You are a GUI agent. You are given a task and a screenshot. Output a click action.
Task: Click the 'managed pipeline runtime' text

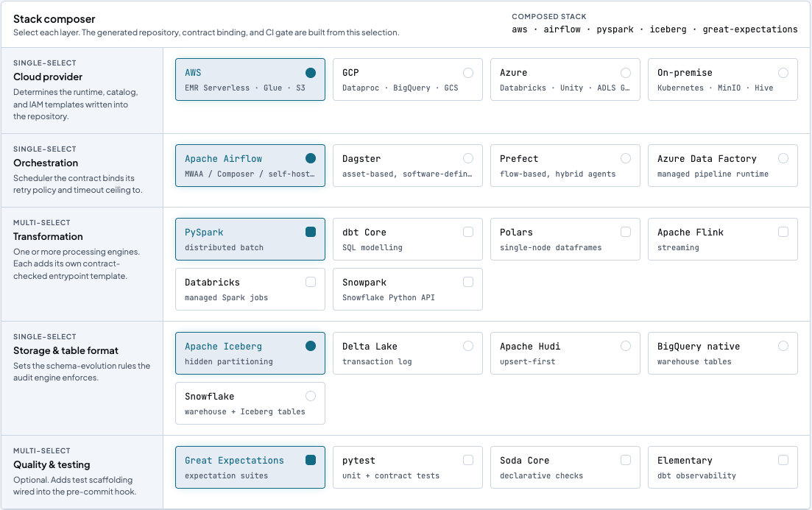tap(713, 174)
